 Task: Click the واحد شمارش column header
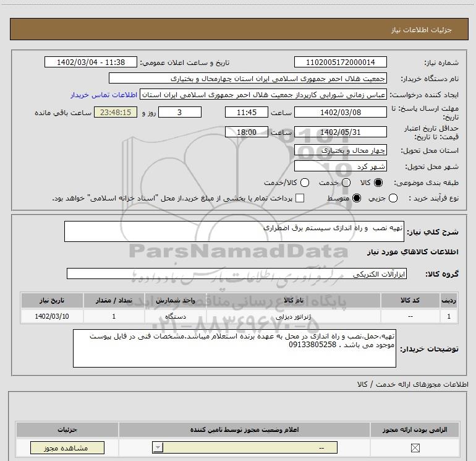(176, 300)
